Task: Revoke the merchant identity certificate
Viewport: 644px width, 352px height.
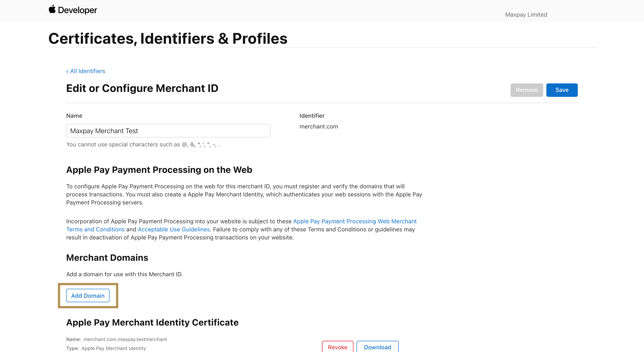Action: pyautogui.click(x=337, y=347)
